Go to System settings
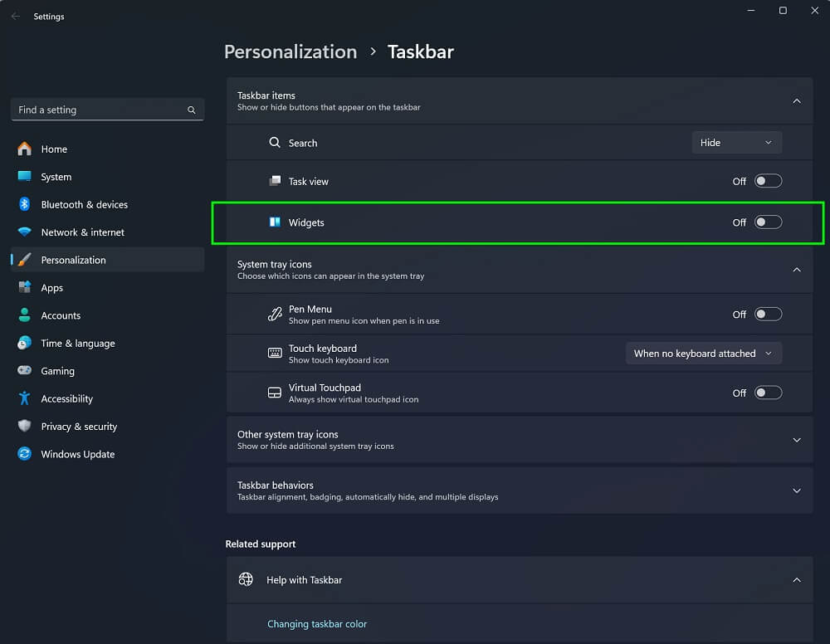The width and height of the screenshot is (830, 644). (107, 176)
